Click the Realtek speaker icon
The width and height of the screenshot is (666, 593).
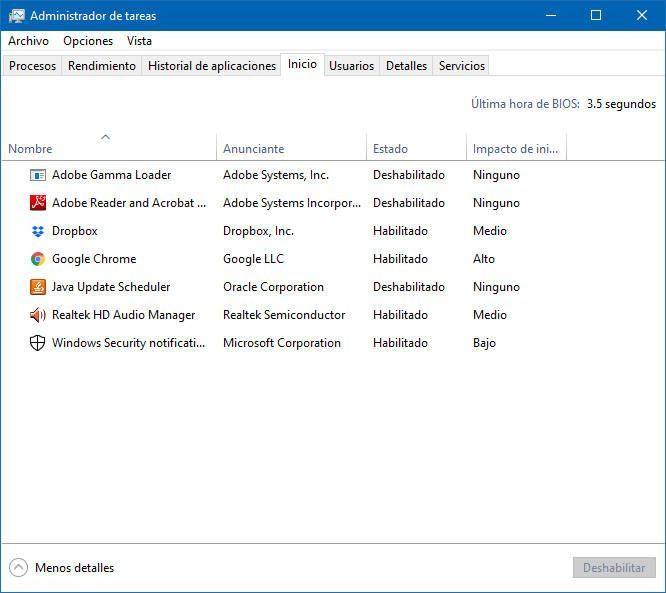point(38,315)
